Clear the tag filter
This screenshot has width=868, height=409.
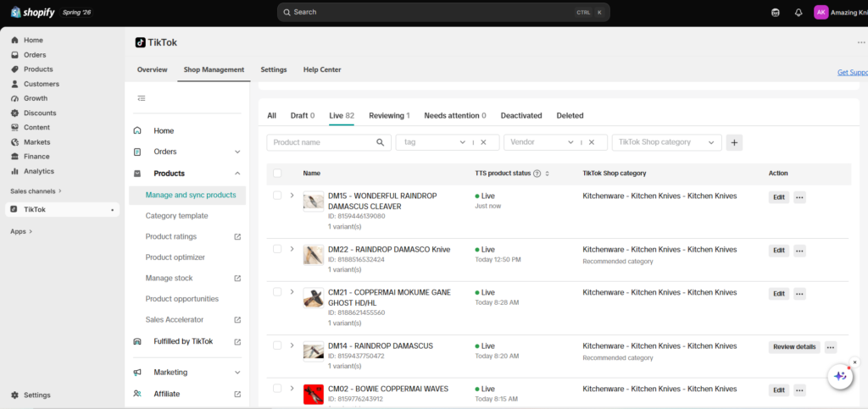pos(483,142)
